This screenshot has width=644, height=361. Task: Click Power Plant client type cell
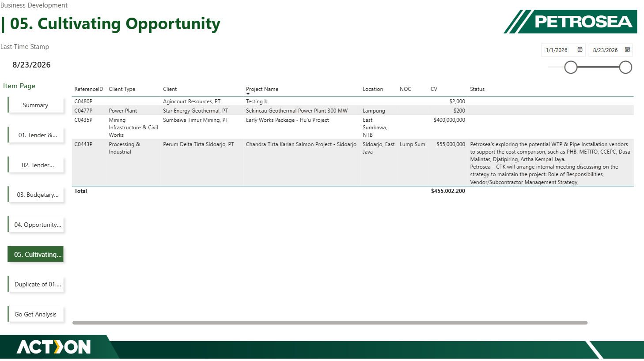[x=123, y=111]
